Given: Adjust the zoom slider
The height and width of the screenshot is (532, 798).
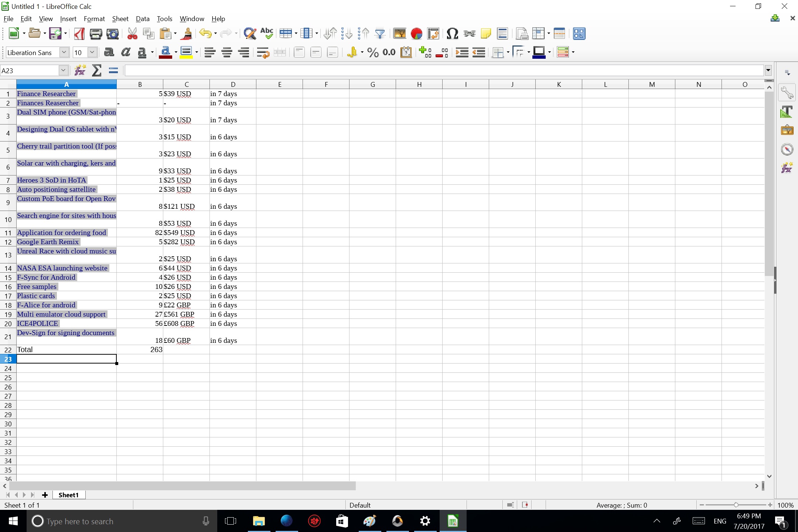Looking at the screenshot, I should coord(736,505).
